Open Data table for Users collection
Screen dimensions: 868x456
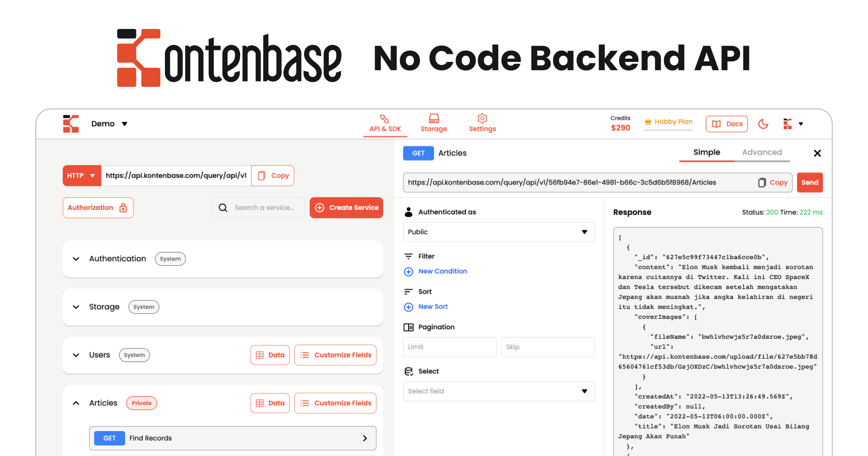pyautogui.click(x=269, y=355)
